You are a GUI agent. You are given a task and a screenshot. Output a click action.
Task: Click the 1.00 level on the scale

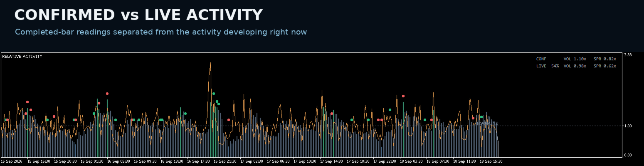pyautogui.click(x=628, y=126)
